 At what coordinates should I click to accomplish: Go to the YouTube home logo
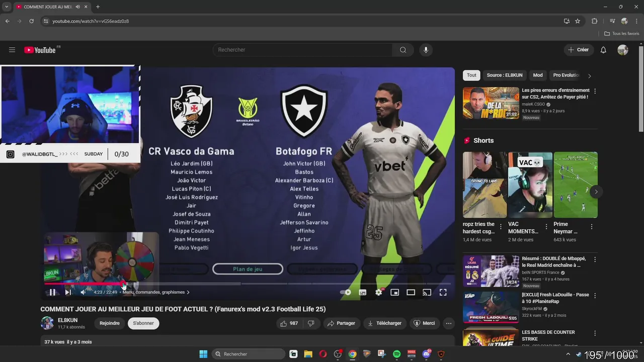(39, 50)
